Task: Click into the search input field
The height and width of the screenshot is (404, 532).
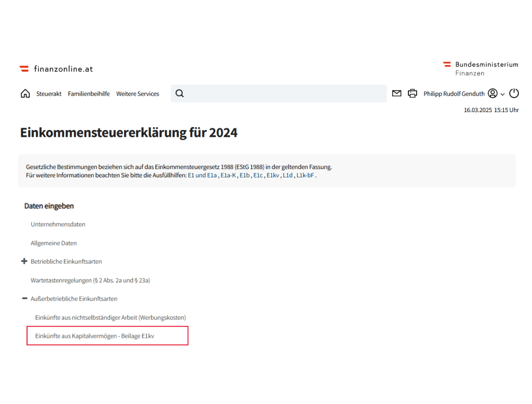Action: point(279,93)
